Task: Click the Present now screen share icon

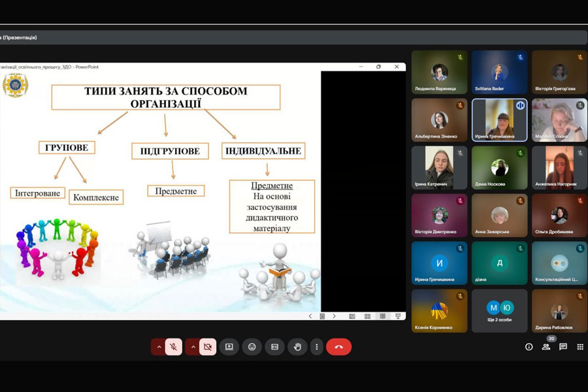Action: point(229,347)
